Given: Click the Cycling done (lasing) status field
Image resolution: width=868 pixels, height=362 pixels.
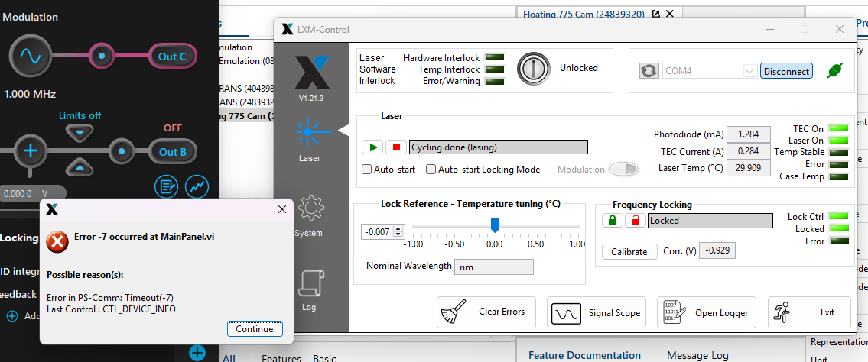Looking at the screenshot, I should pos(498,147).
